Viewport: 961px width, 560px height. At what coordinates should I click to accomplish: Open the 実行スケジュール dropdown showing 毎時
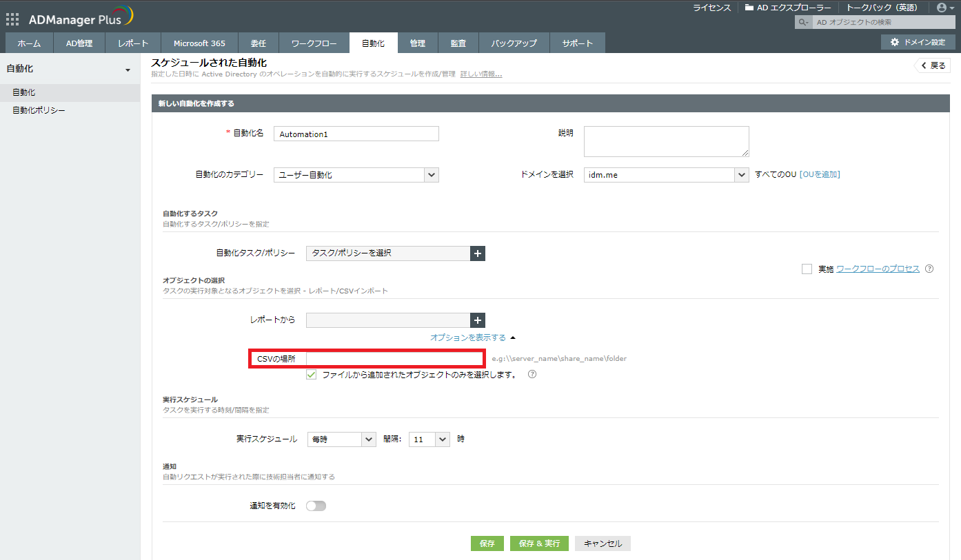tap(342, 439)
